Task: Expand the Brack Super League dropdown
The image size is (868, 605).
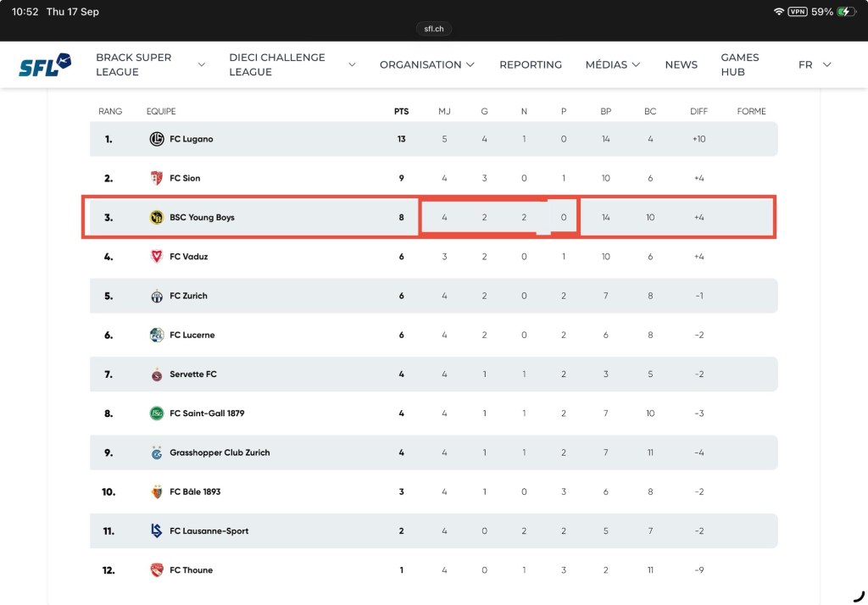Action: coord(202,64)
